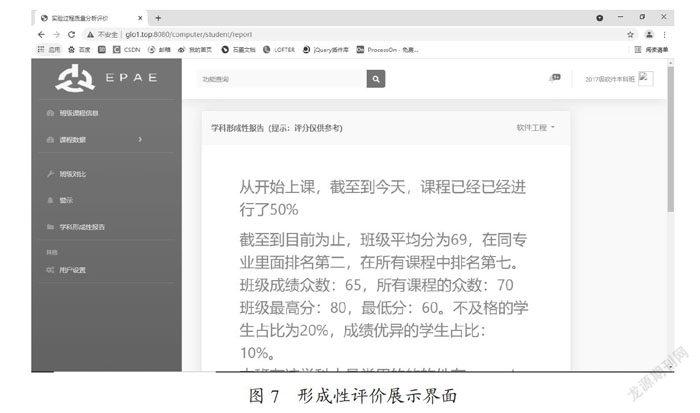This screenshot has width=700, height=413.
Task: Open 警示 alerts in the sidebar
Action: [x=60, y=200]
